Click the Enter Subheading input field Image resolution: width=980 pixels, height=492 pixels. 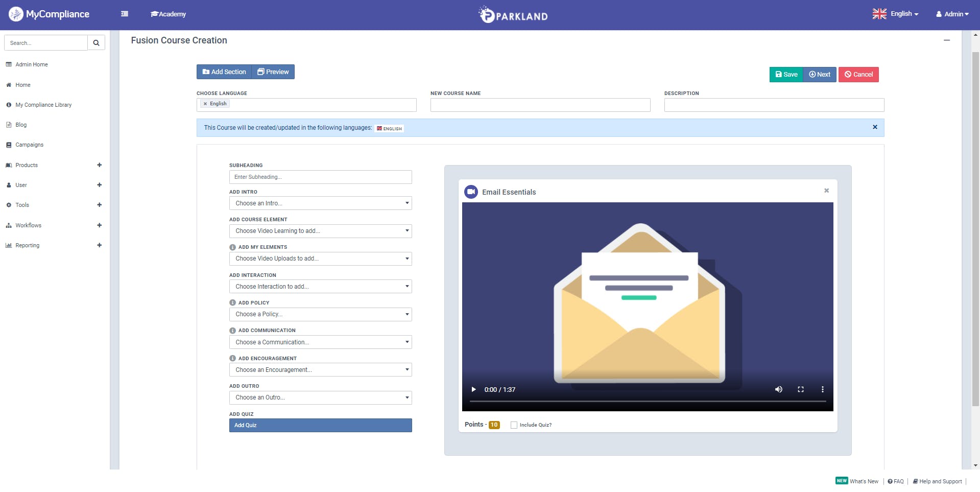click(x=320, y=177)
